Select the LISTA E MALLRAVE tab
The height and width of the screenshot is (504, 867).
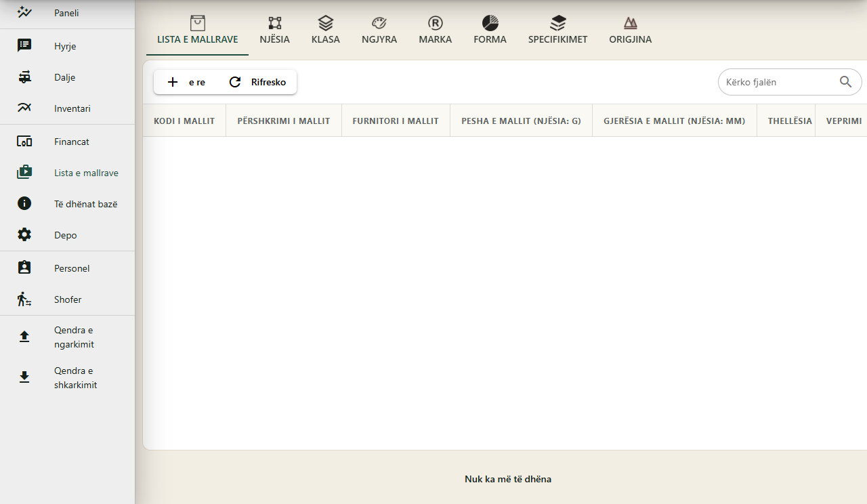click(x=198, y=32)
